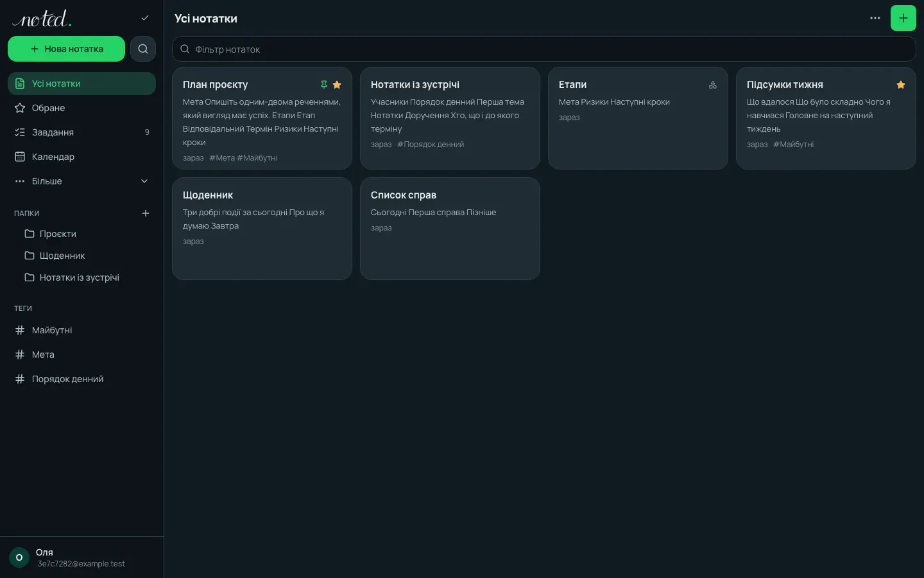924x578 pixels.
Task: Click the pin icon on План проєкту note
Action: [324, 85]
